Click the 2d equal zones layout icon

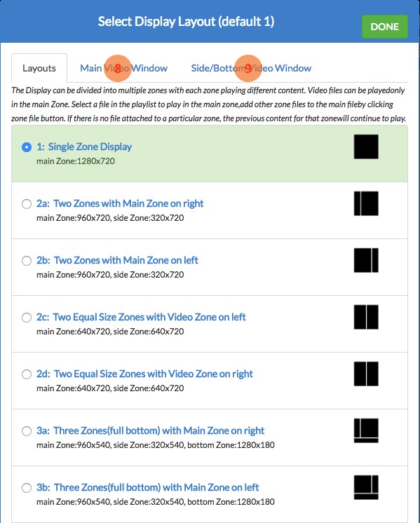click(x=366, y=374)
